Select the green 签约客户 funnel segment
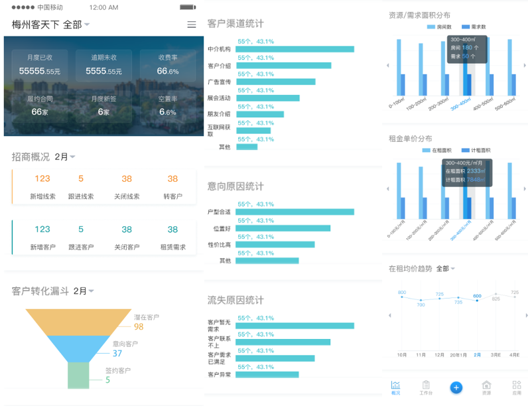This screenshot has width=532, height=408. point(78,375)
